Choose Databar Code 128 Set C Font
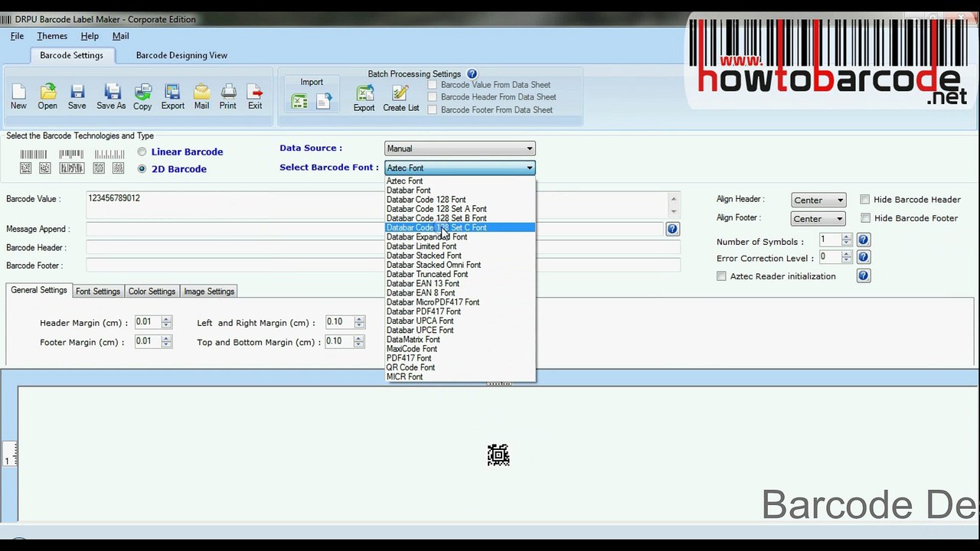Screen dimensions: 980x551 (459, 227)
